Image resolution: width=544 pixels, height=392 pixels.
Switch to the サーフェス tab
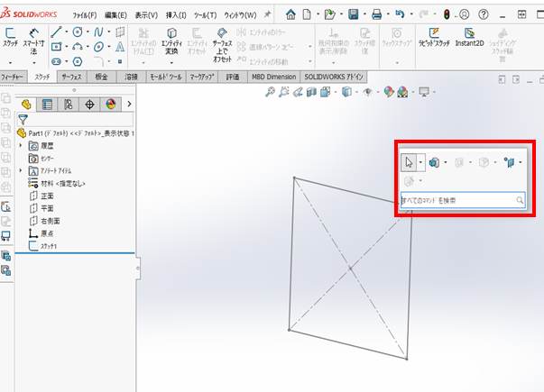(x=72, y=77)
